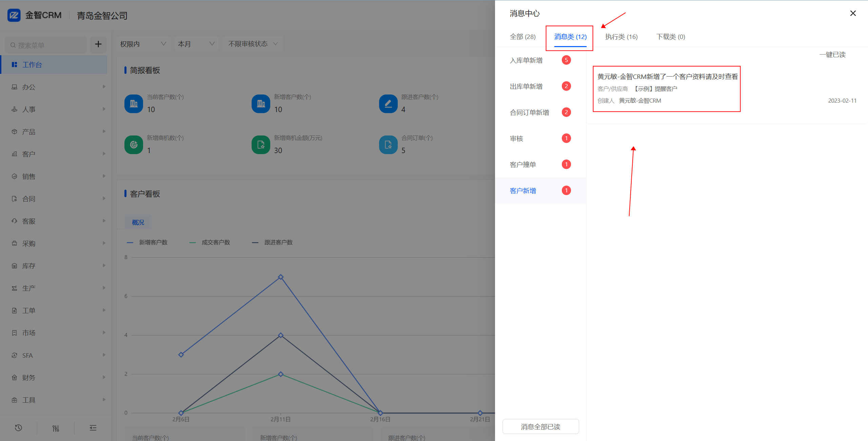Click the 当前客户数 building icon

(x=134, y=104)
